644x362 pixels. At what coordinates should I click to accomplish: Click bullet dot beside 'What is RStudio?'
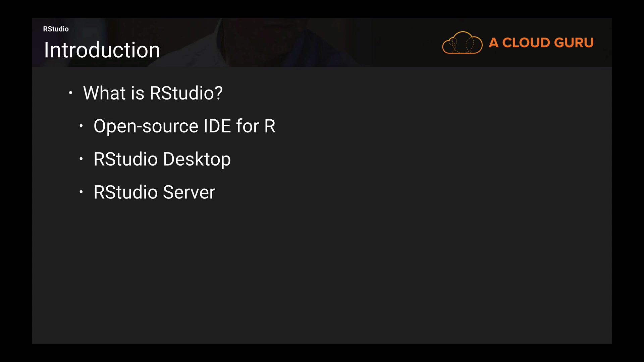(70, 93)
